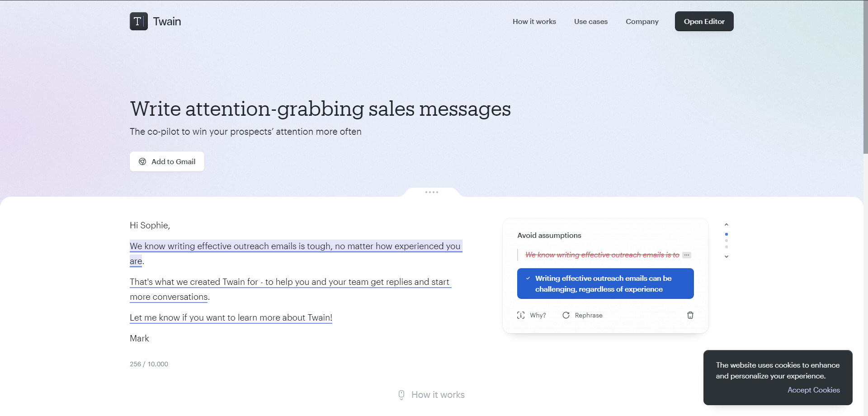Go to next suggestion with down chevron
Screen dimensions: 868x416
(726, 256)
